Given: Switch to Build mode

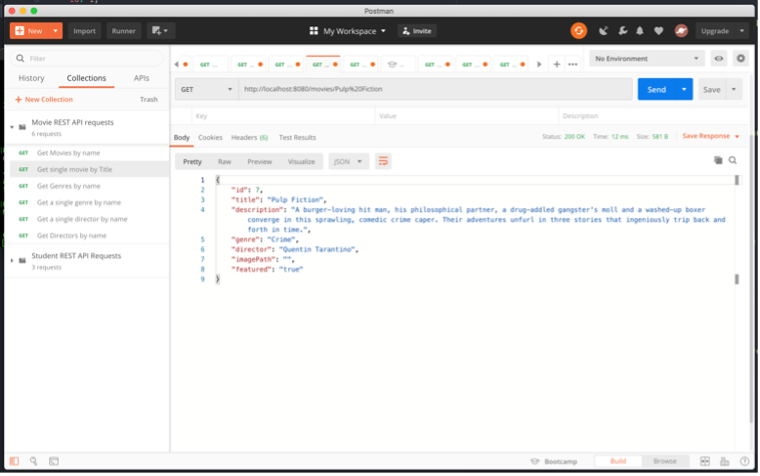Looking at the screenshot, I should [x=618, y=461].
